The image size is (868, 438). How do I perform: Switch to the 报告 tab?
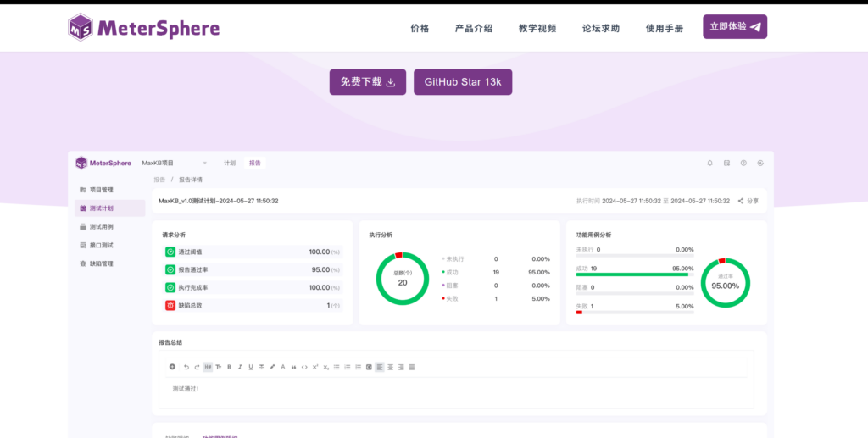(254, 164)
